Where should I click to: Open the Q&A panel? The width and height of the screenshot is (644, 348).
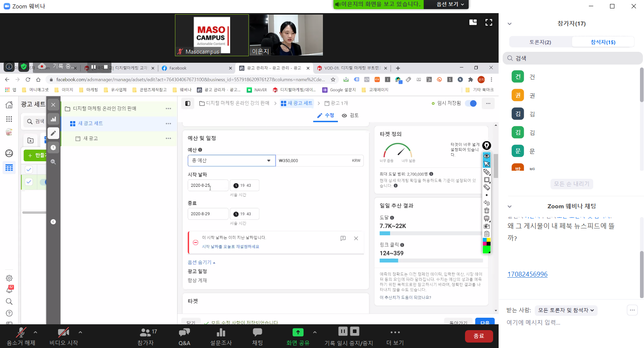point(184,336)
